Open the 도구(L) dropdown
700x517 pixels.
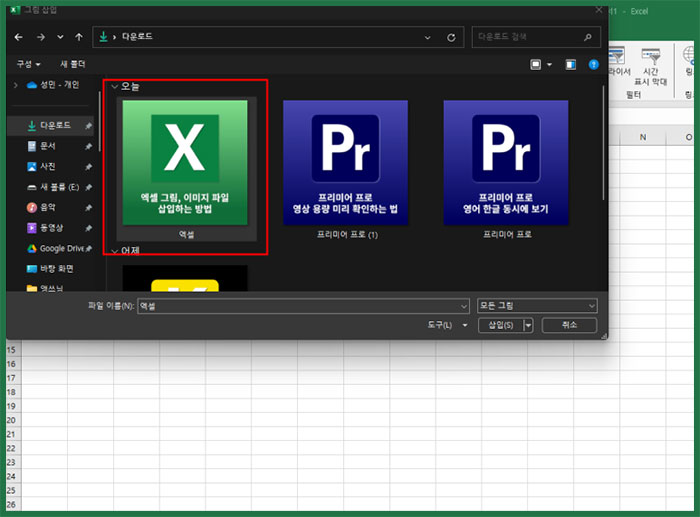447,325
